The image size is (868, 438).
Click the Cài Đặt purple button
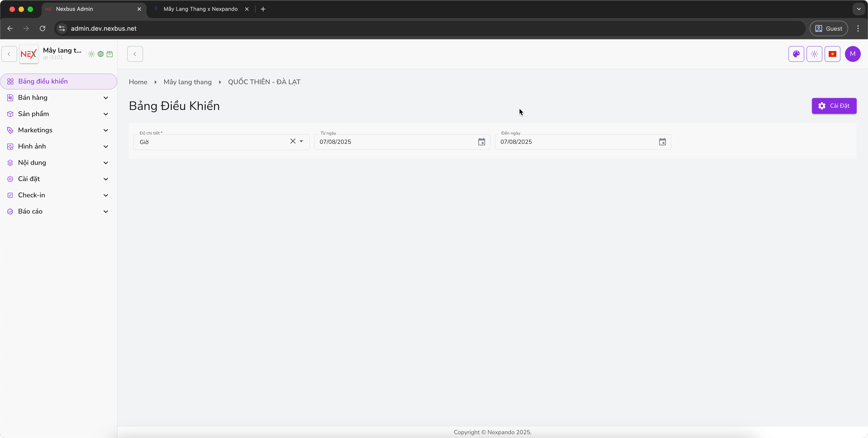click(x=834, y=106)
